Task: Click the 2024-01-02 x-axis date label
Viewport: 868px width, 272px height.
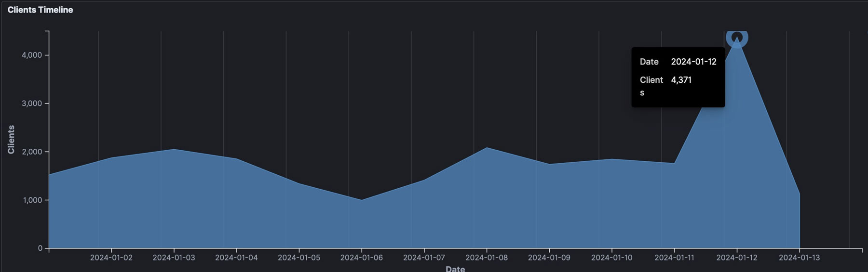Action: click(111, 258)
